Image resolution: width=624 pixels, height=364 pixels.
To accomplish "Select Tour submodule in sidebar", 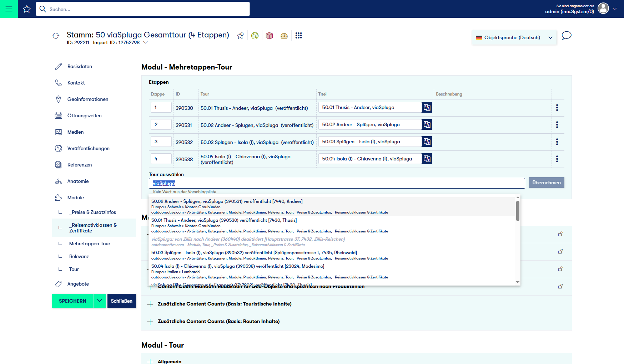I will [74, 269].
